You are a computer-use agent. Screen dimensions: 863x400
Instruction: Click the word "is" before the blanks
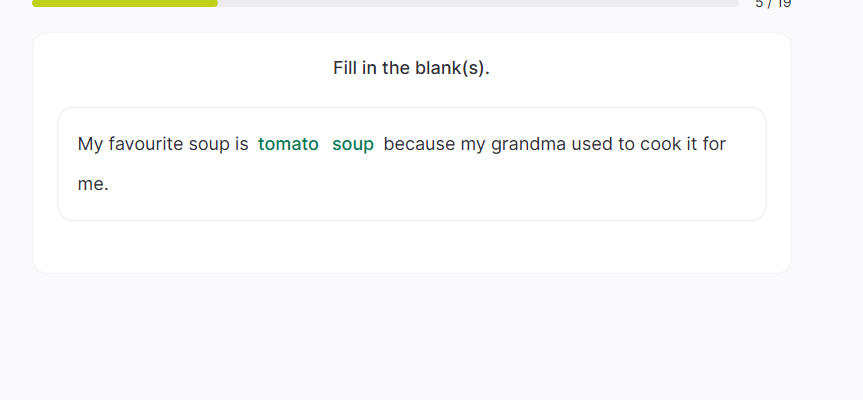241,144
